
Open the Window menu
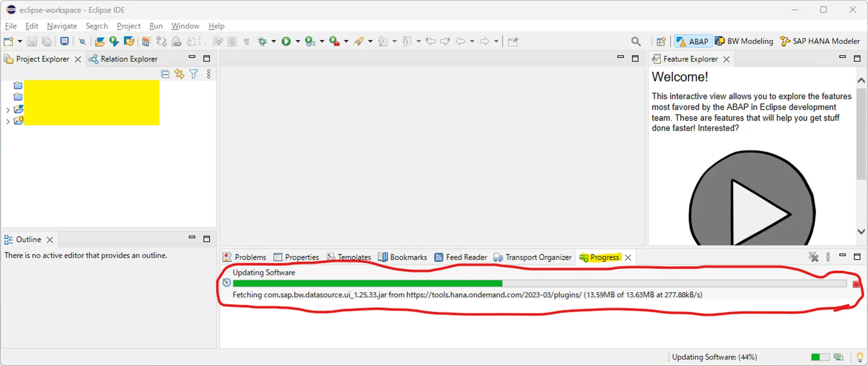point(185,26)
